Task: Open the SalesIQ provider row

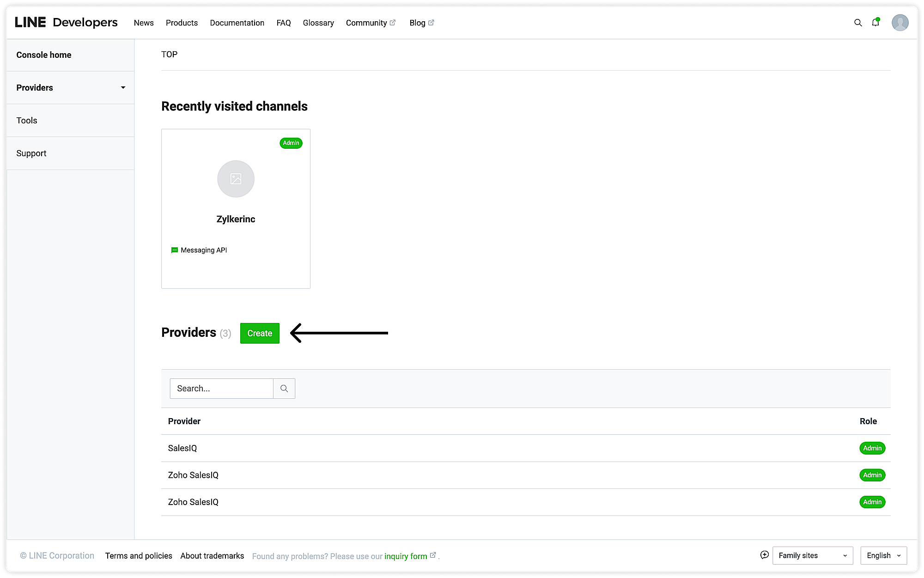Action: click(x=182, y=448)
